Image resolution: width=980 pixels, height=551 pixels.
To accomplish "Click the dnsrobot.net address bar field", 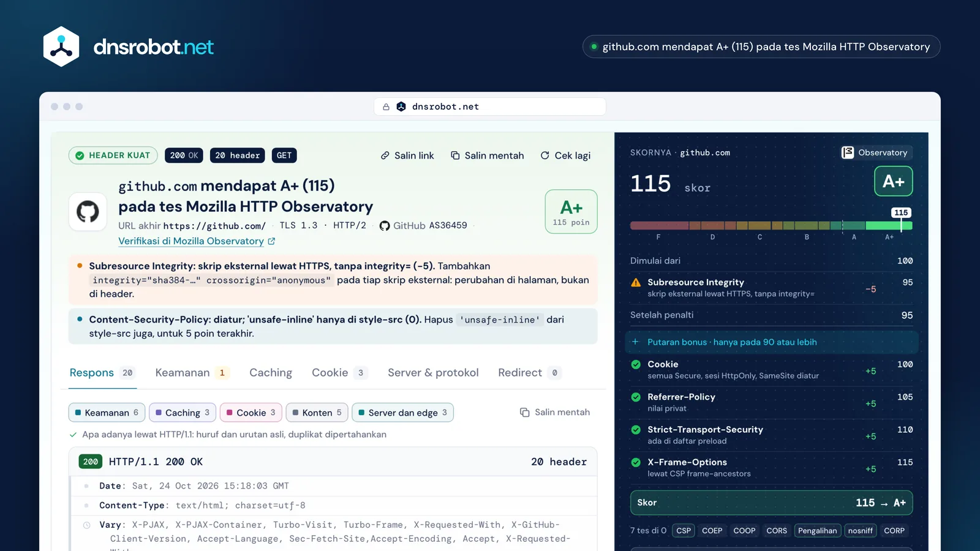I will tap(490, 107).
